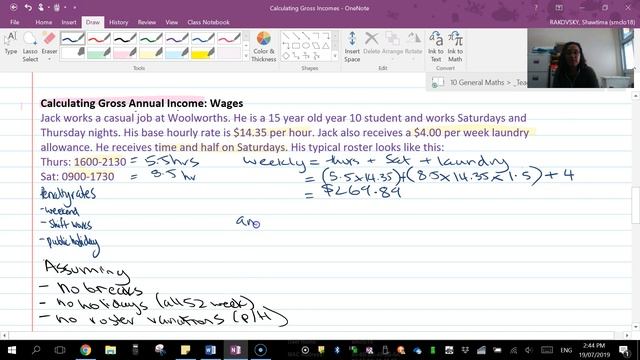Open File Explorer from the taskbar

(x=110, y=350)
